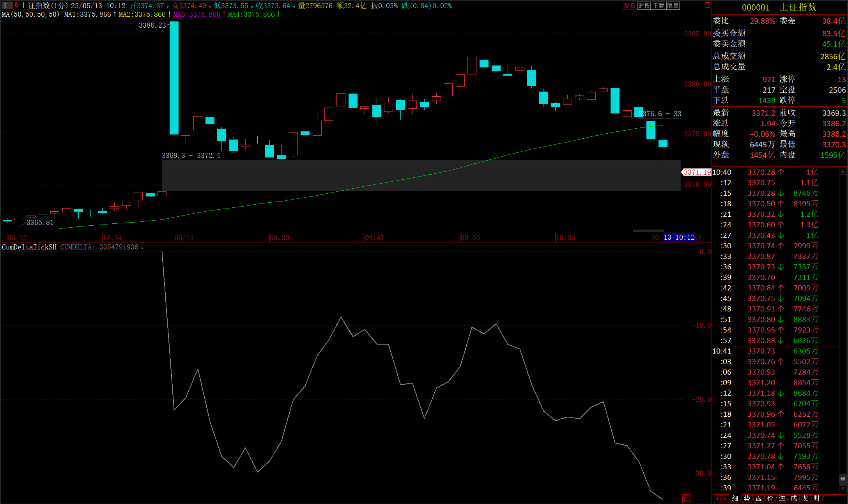Click the 3371.19 current price tag
Image resolution: width=848 pixels, height=504 pixels.
[x=697, y=172]
